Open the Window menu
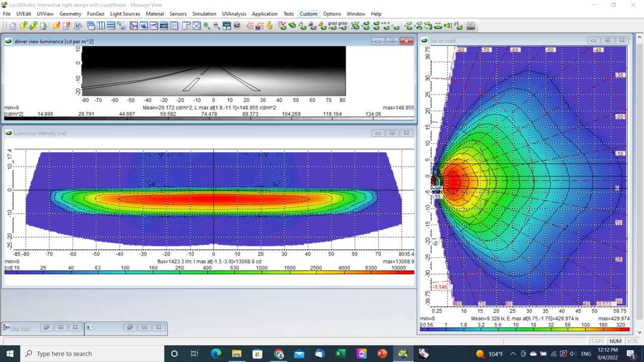This screenshot has width=644, height=362. (x=356, y=14)
